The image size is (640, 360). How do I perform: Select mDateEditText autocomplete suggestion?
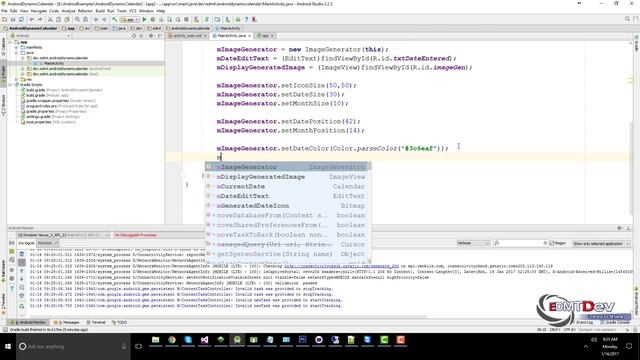[287, 196]
